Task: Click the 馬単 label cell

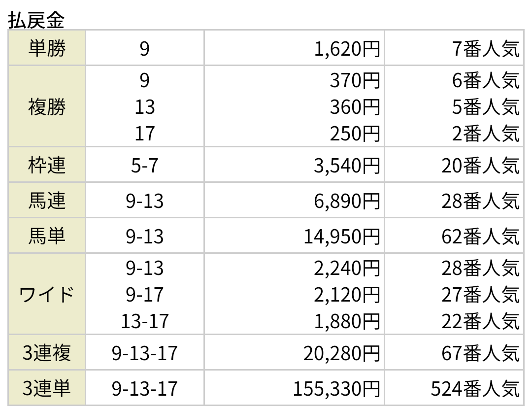Action: (x=47, y=236)
